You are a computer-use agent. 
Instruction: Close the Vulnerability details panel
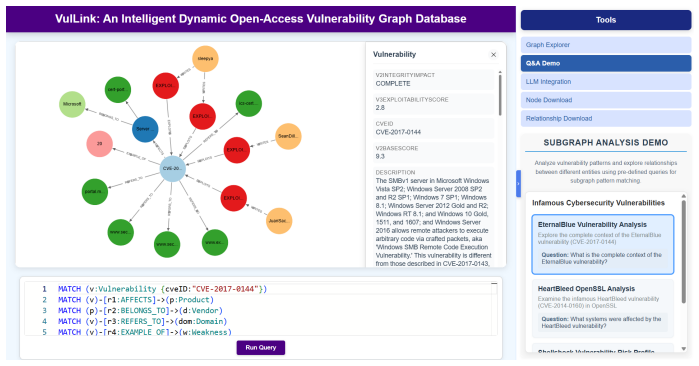pyautogui.click(x=493, y=54)
